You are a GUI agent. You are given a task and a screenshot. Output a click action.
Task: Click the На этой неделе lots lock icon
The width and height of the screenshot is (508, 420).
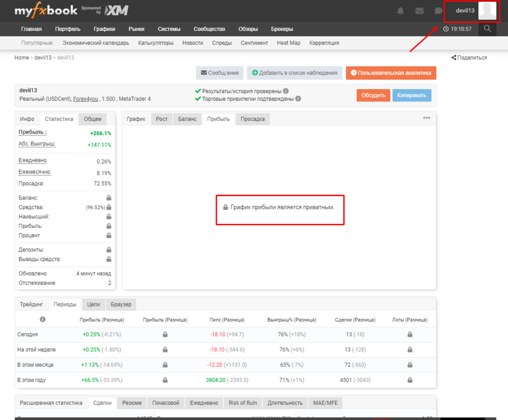pos(410,349)
